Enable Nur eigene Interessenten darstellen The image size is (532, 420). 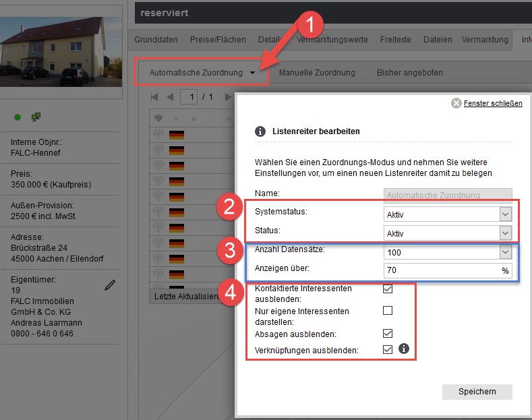[387, 311]
